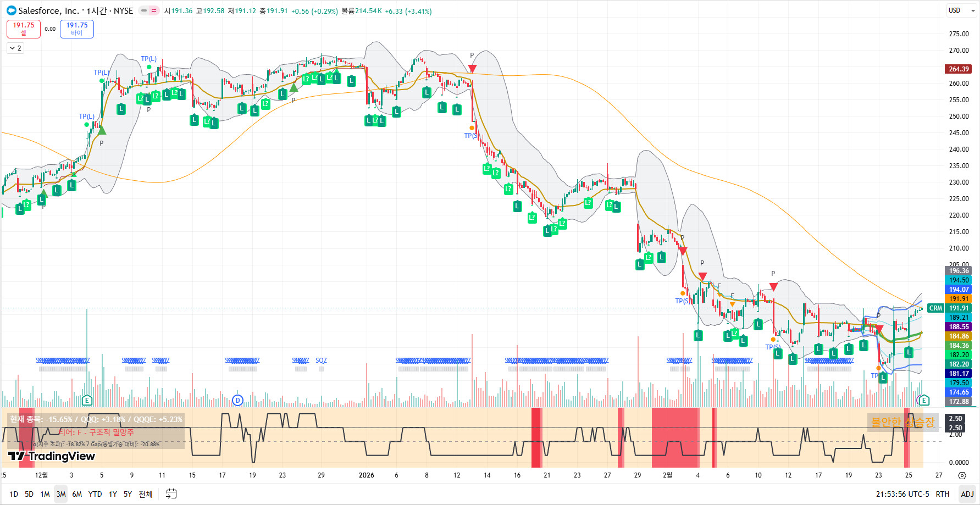Click the 230.00 price axis level
The height and width of the screenshot is (505, 980).
tap(959, 182)
